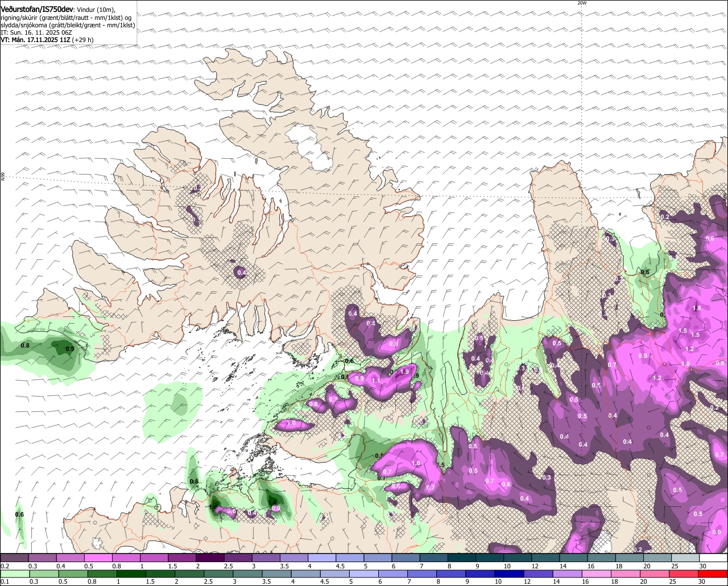Viewport: 728px width, 586px height.
Task: Click the '1.1' precipitation value on the map
Action: coord(375,381)
